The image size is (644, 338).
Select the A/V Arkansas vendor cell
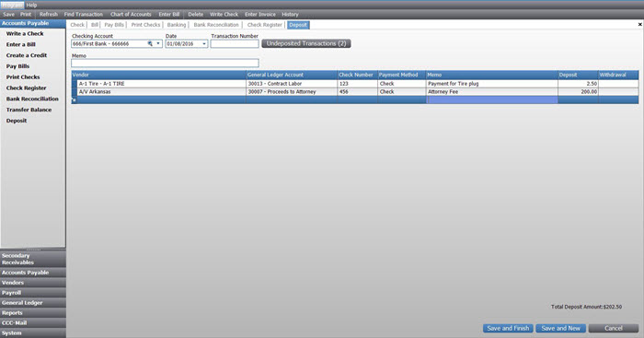(x=162, y=92)
